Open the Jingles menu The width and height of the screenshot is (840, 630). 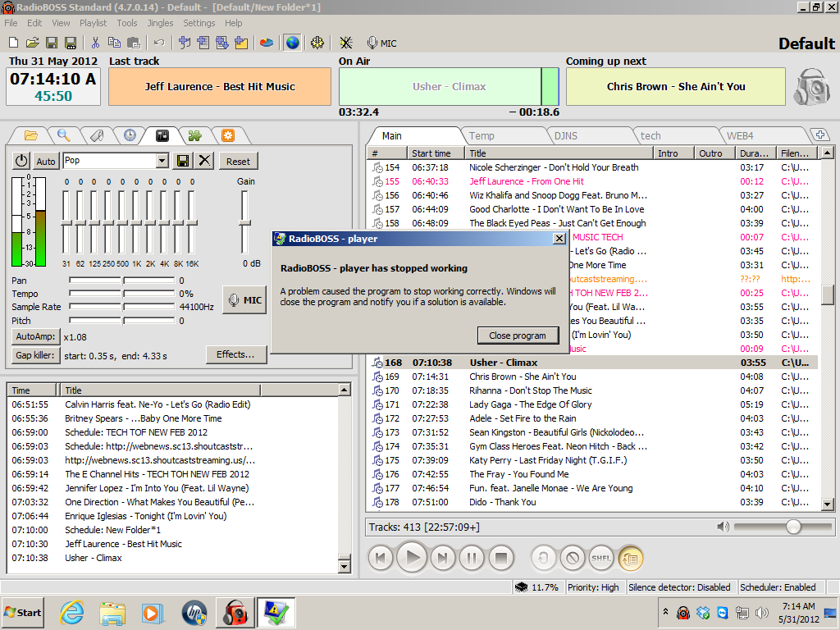click(160, 23)
